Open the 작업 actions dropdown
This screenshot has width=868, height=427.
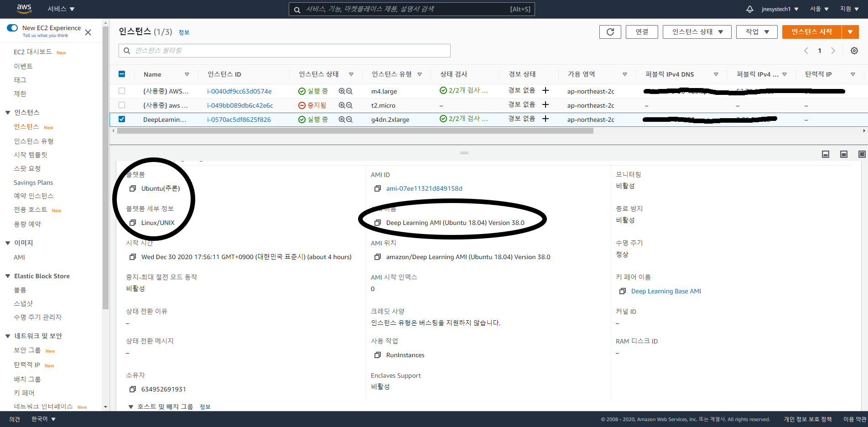pyautogui.click(x=757, y=31)
